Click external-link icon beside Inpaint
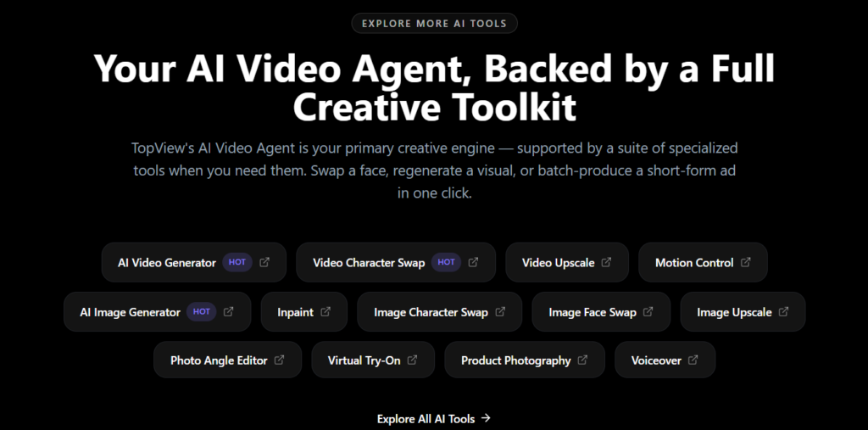Image resolution: width=868 pixels, height=430 pixels. (325, 311)
